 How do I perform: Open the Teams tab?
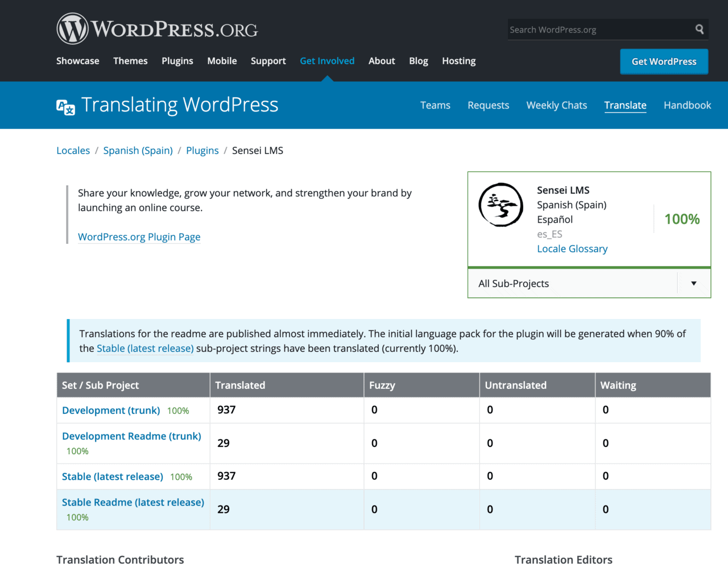coord(435,105)
